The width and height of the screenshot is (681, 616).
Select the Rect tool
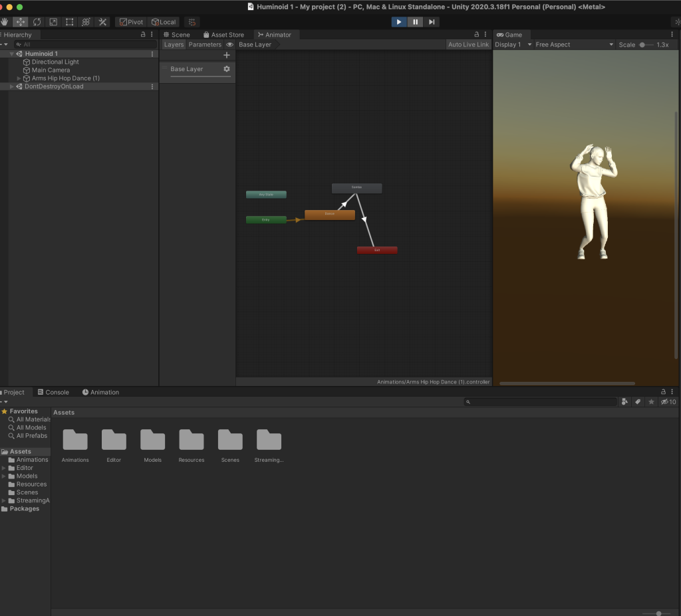(x=69, y=22)
